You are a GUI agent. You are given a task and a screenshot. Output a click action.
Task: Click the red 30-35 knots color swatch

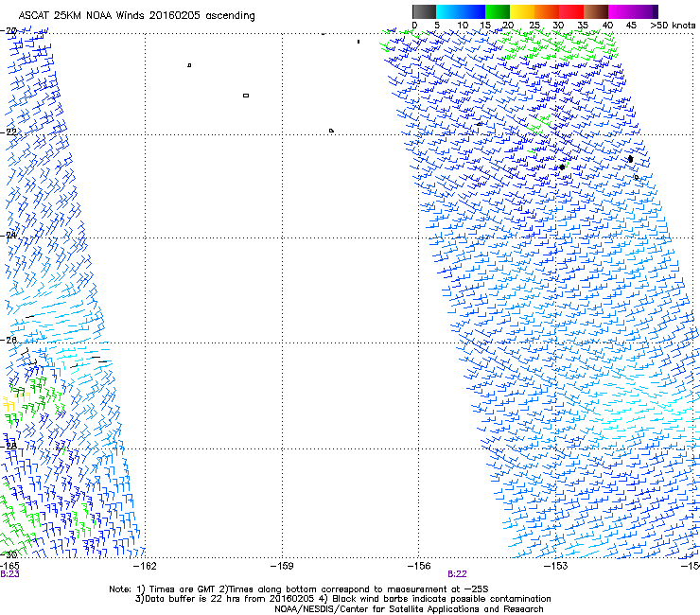pyautogui.click(x=571, y=11)
